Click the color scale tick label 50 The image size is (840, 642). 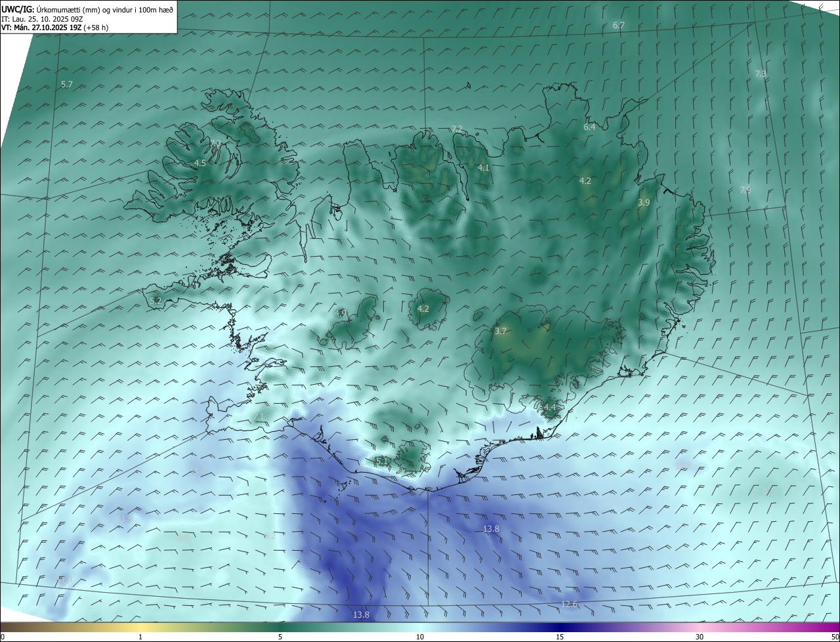click(835, 637)
